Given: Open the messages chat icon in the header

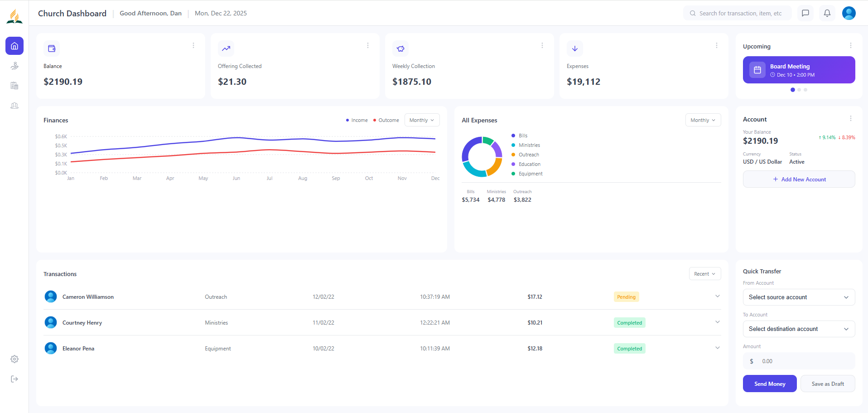Looking at the screenshot, I should point(805,13).
